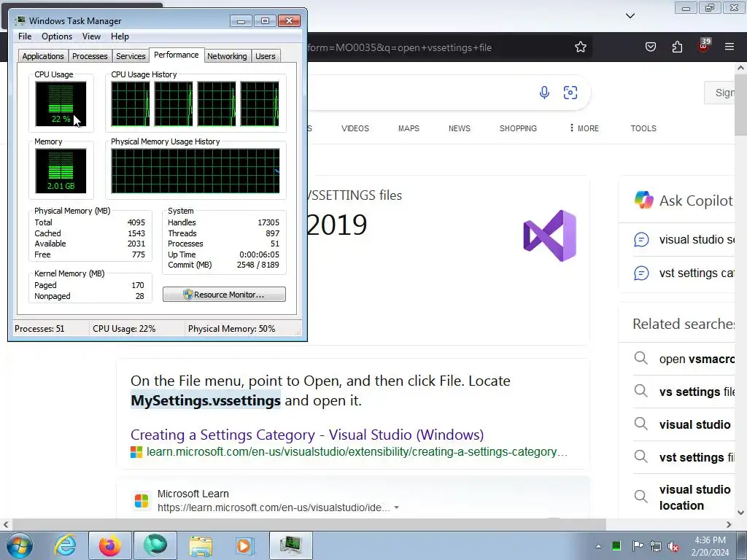Open Windows Media Player from taskbar
Image resolution: width=747 pixels, height=560 pixels.
click(245, 545)
